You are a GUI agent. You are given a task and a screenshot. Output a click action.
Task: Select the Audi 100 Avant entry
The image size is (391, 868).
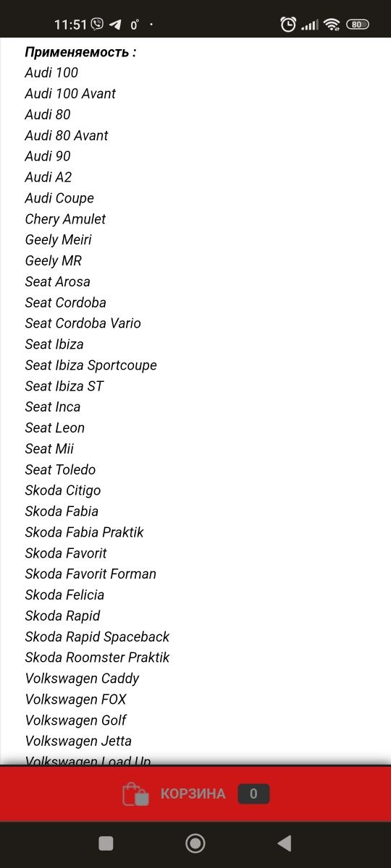[70, 93]
